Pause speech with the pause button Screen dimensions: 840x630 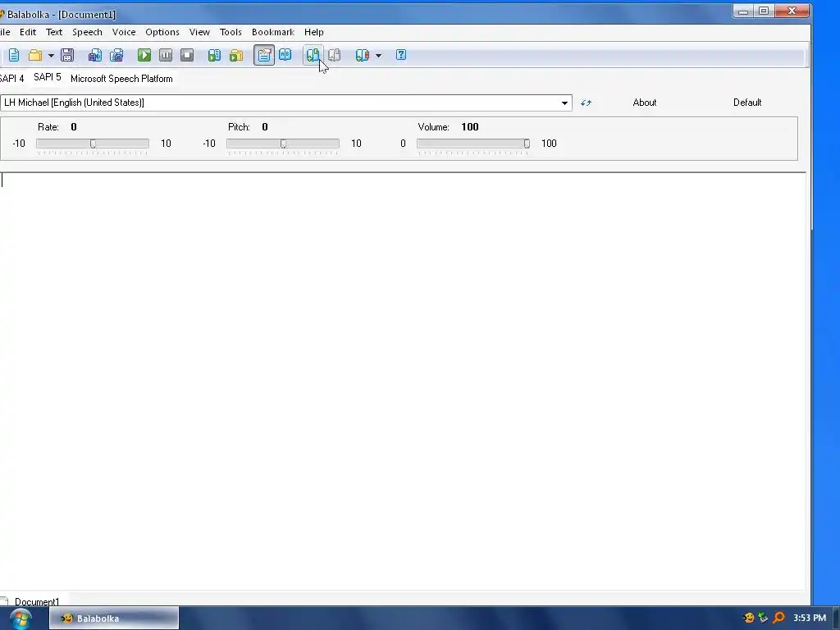click(166, 55)
